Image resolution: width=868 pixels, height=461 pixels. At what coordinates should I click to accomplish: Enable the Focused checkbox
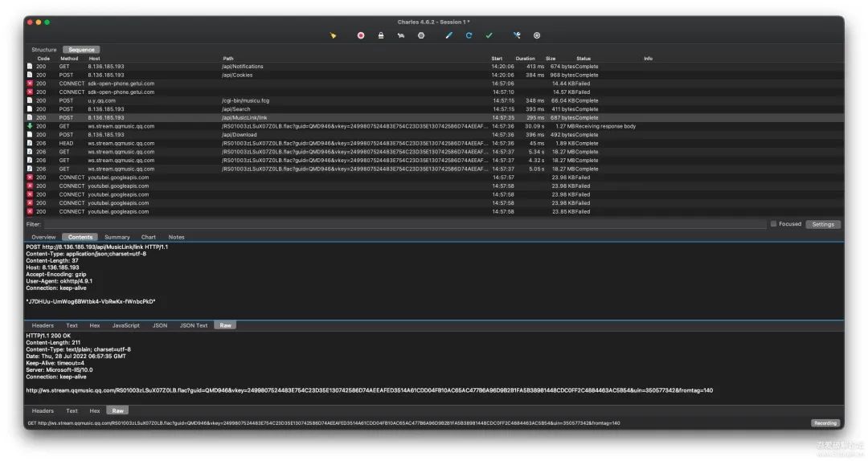(x=773, y=224)
